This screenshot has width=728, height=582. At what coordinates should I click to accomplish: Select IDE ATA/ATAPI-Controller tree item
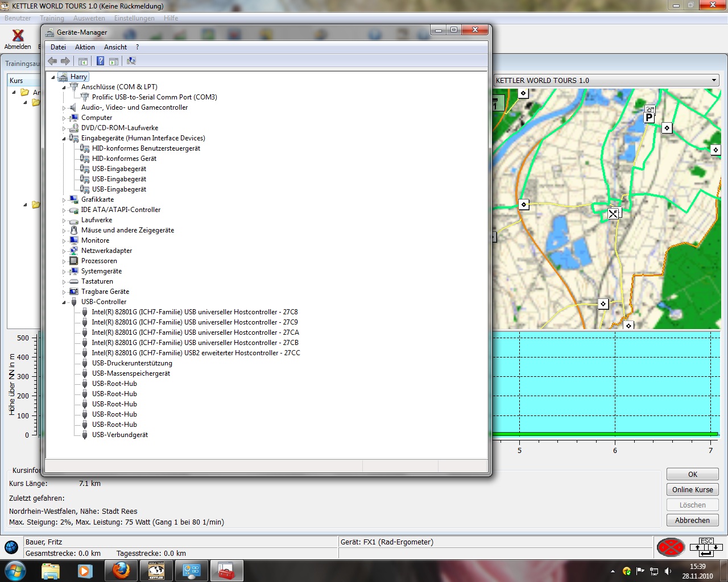121,210
